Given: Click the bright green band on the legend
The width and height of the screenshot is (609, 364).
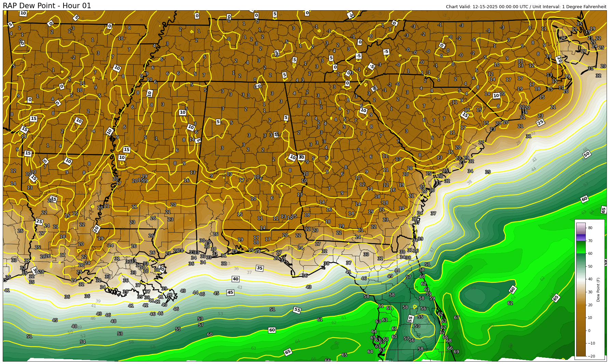Looking at the screenshot, I should click(581, 248).
